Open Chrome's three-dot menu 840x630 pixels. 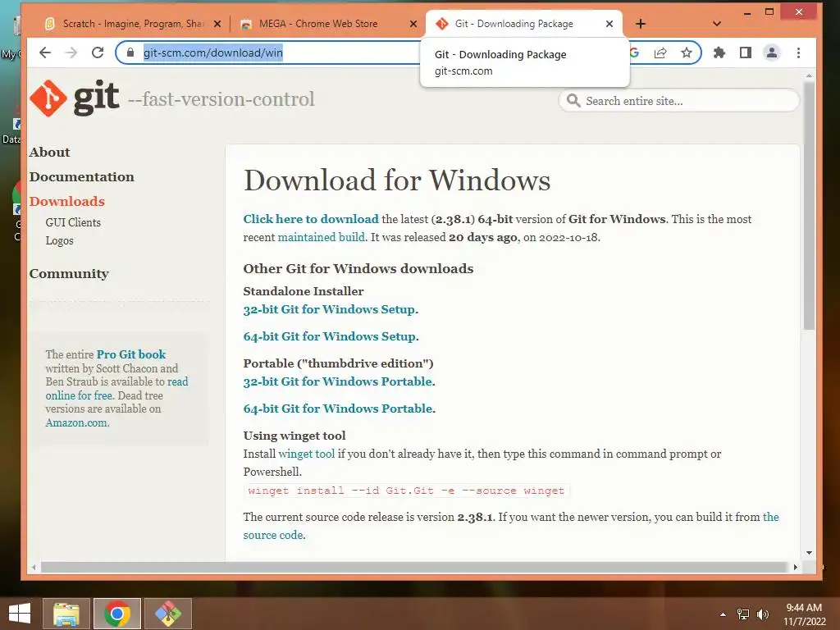point(798,52)
